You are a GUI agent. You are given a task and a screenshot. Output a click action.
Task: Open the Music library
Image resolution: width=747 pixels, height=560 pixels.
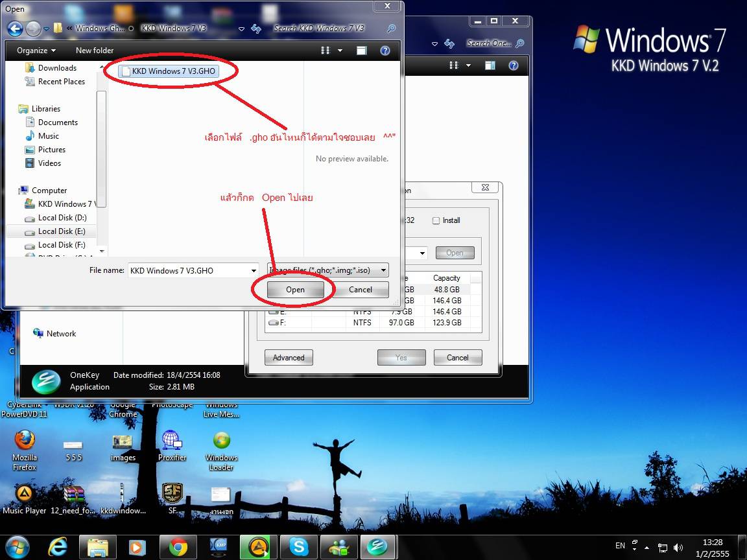[48, 136]
